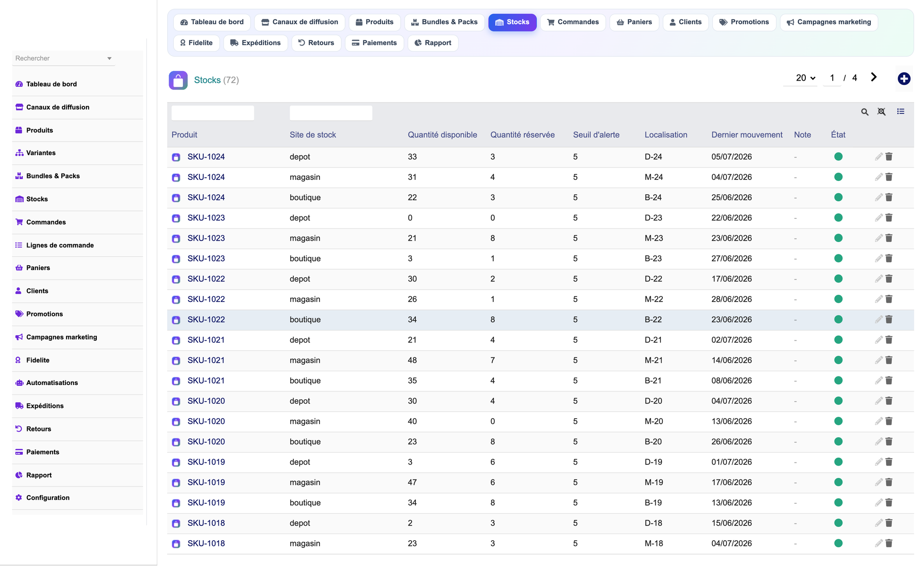Image resolution: width=924 pixels, height=572 pixels.
Task: Open Automatisations in the sidebar
Action: tap(77, 383)
